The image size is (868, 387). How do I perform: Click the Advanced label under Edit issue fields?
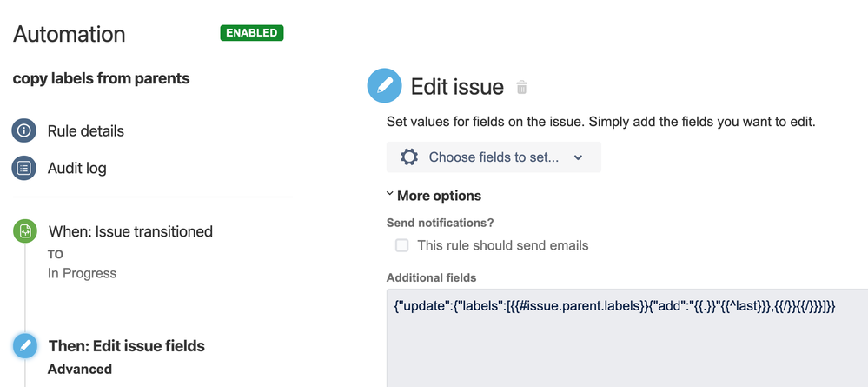80,369
